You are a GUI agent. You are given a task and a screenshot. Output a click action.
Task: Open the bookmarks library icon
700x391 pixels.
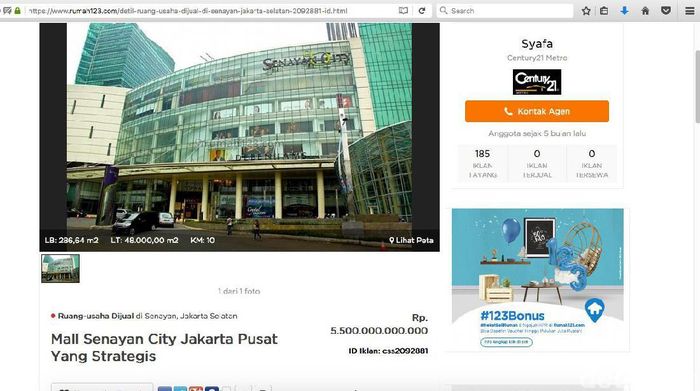604,11
